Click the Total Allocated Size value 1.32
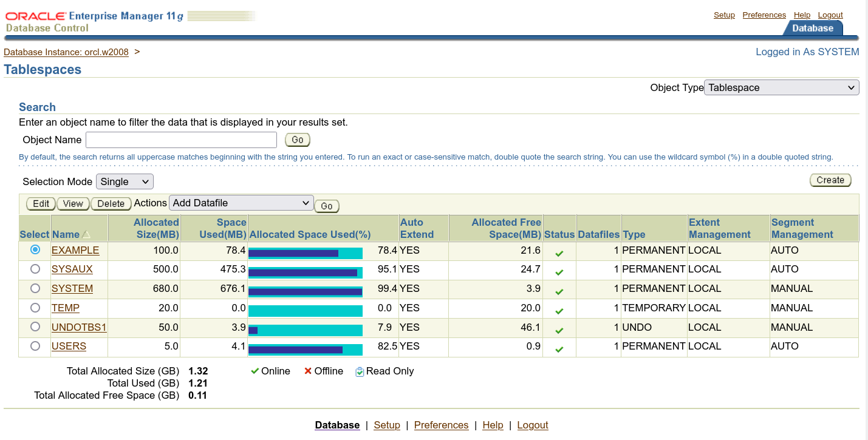 [198, 371]
